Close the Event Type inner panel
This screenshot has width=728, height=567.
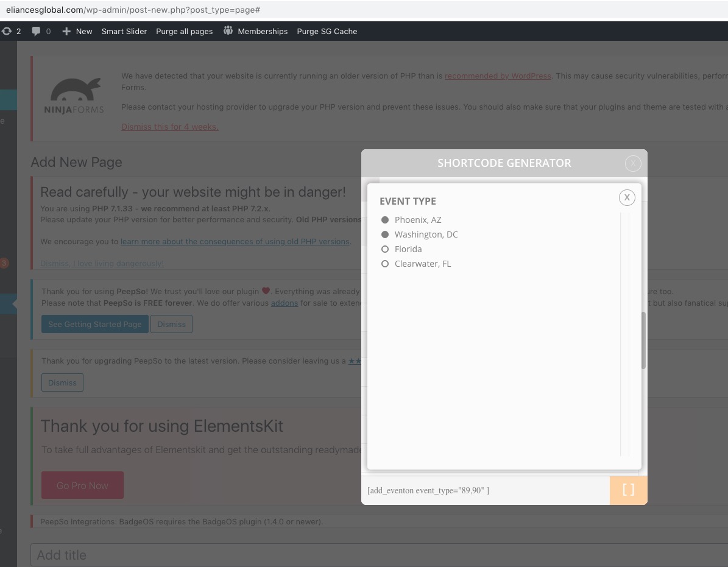point(627,198)
